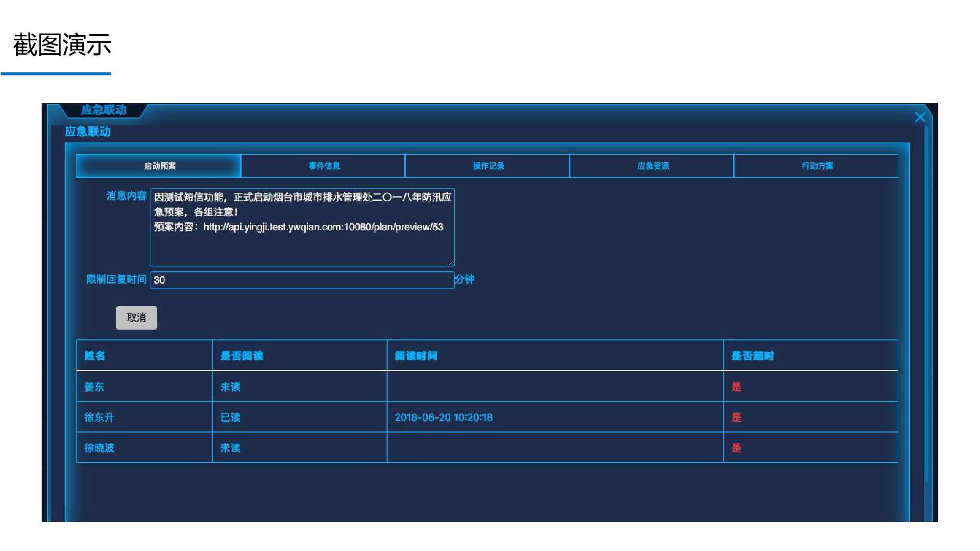Click 未读 status in 姜东 row

coord(230,387)
